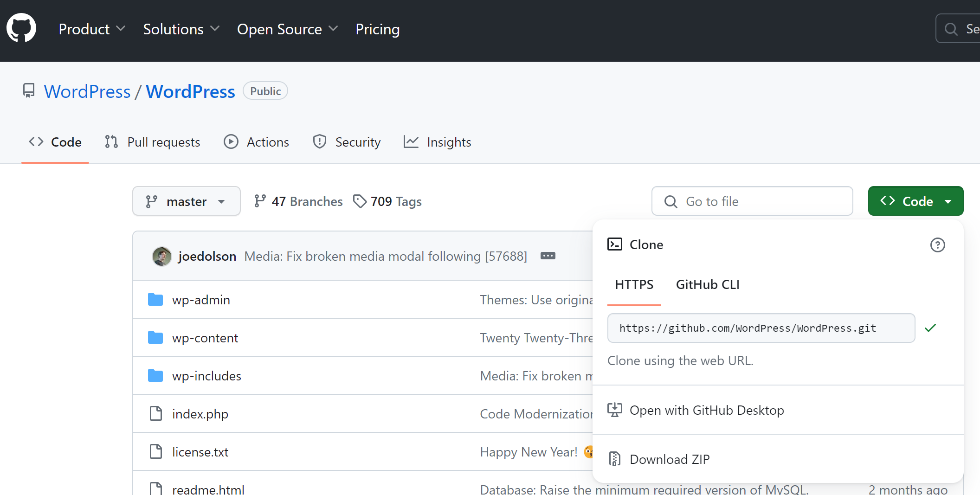980x495 pixels.
Task: Open the master branch dropdown
Action: [x=186, y=201]
